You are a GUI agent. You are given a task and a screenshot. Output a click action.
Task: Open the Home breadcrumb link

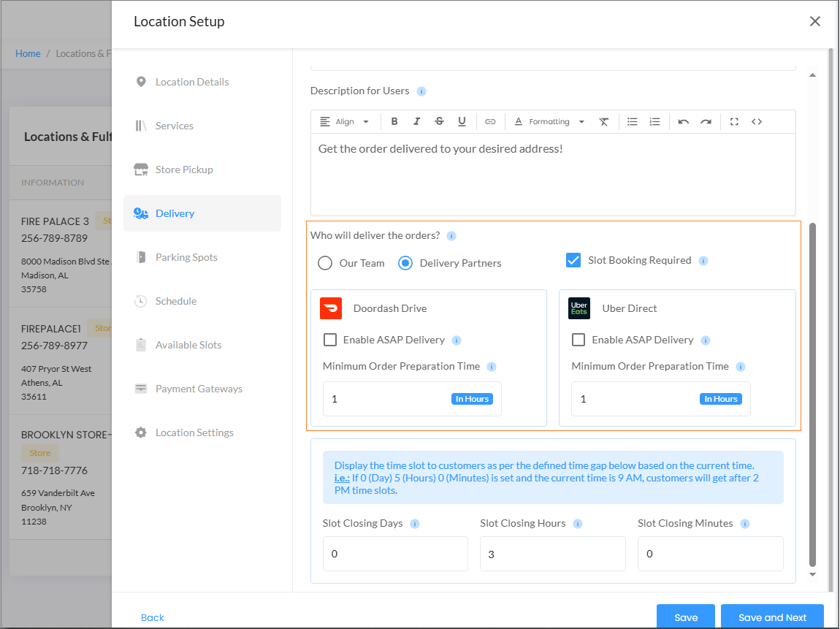coord(28,53)
